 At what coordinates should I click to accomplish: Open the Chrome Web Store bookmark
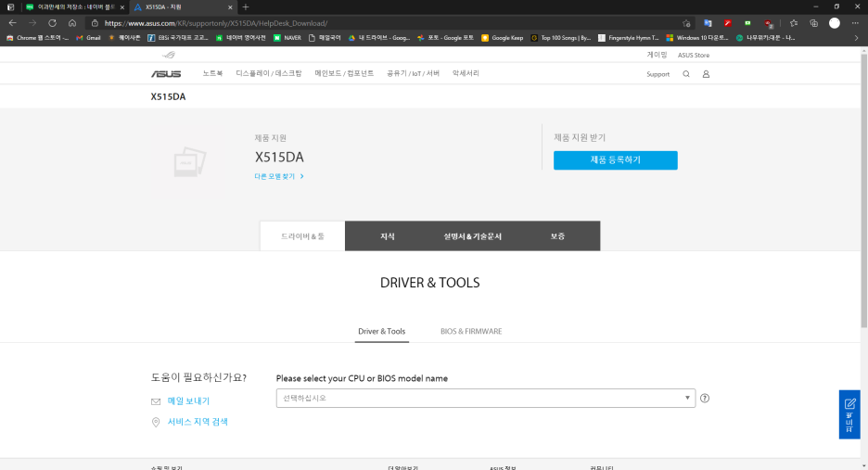point(38,38)
